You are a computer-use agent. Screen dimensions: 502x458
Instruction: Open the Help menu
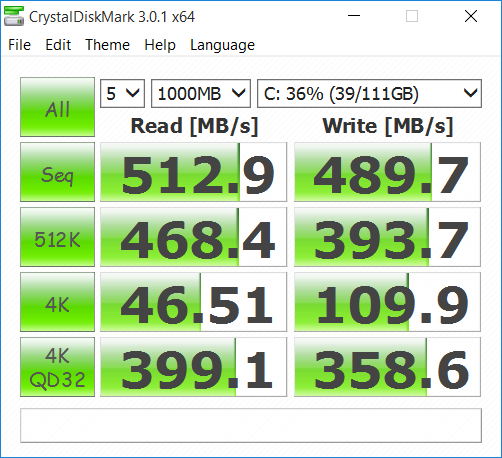coord(160,45)
